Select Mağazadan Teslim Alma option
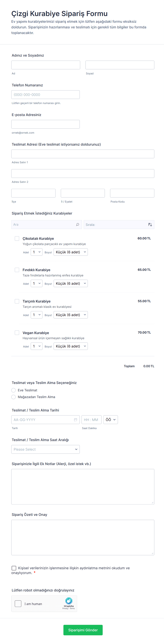 coord(14,397)
